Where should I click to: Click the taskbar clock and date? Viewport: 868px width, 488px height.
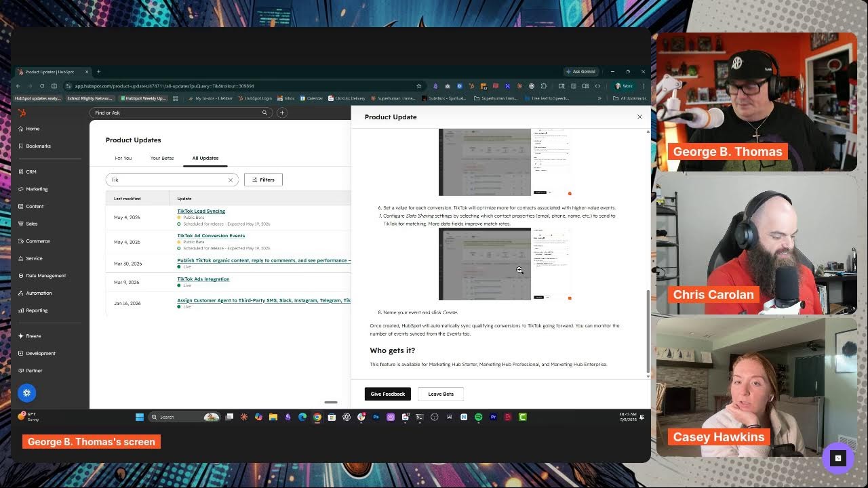tap(629, 417)
